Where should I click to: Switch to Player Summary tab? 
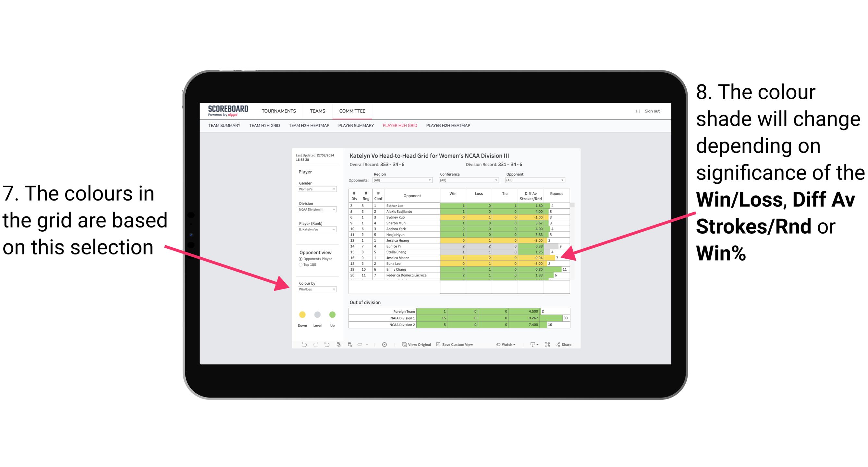click(355, 127)
